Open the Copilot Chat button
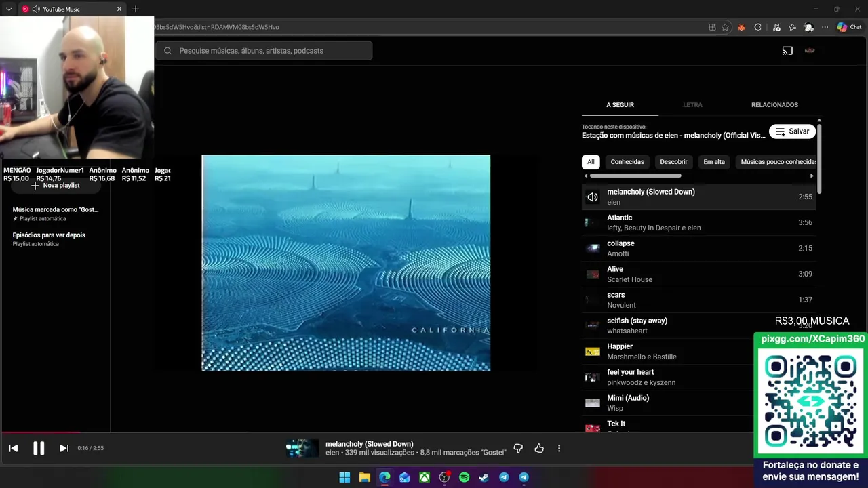 pyautogui.click(x=849, y=27)
